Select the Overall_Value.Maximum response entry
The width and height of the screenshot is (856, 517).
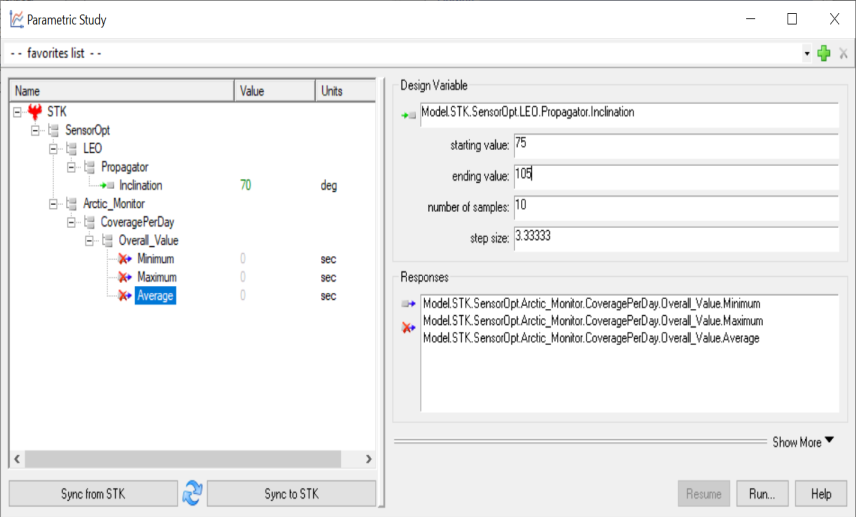point(593,321)
